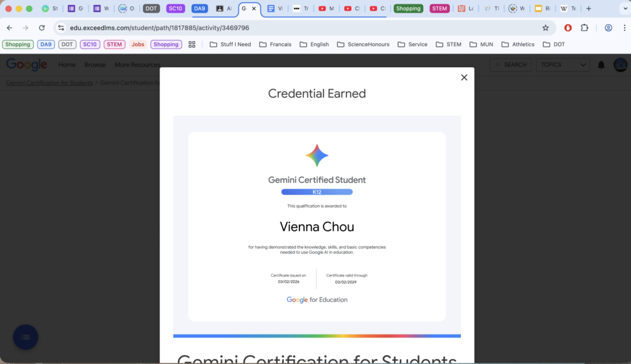
Task: Click the SEARCH box in page header
Action: coord(510,65)
